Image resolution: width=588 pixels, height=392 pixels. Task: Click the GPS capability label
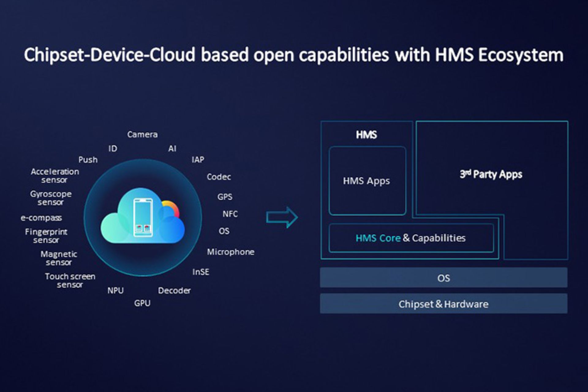coord(226,197)
